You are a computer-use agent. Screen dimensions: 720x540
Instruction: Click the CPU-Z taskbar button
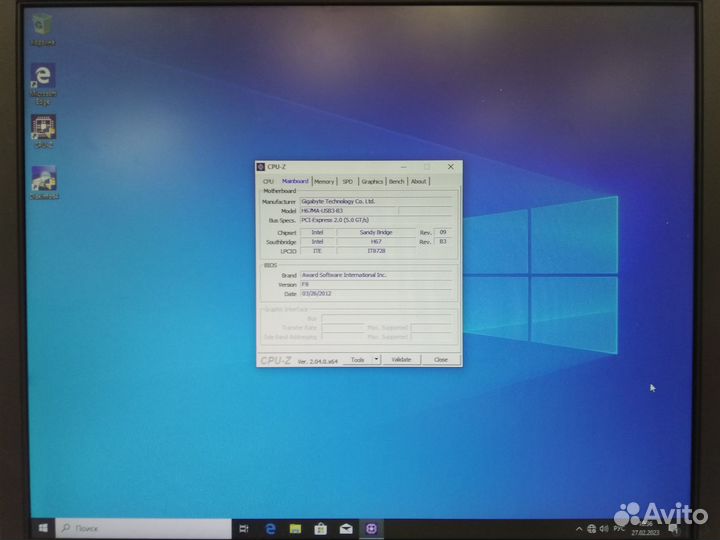tap(371, 529)
